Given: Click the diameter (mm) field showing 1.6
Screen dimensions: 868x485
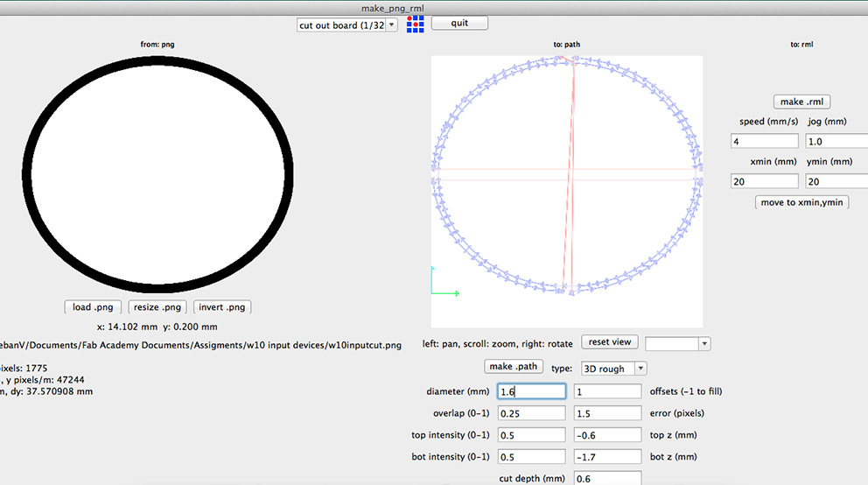Looking at the screenshot, I should [531, 391].
